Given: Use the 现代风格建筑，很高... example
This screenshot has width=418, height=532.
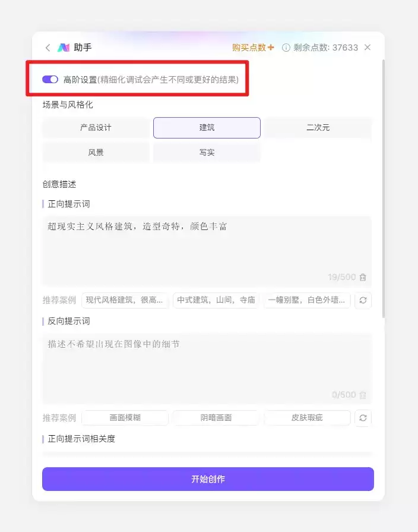Looking at the screenshot, I should [x=125, y=300].
